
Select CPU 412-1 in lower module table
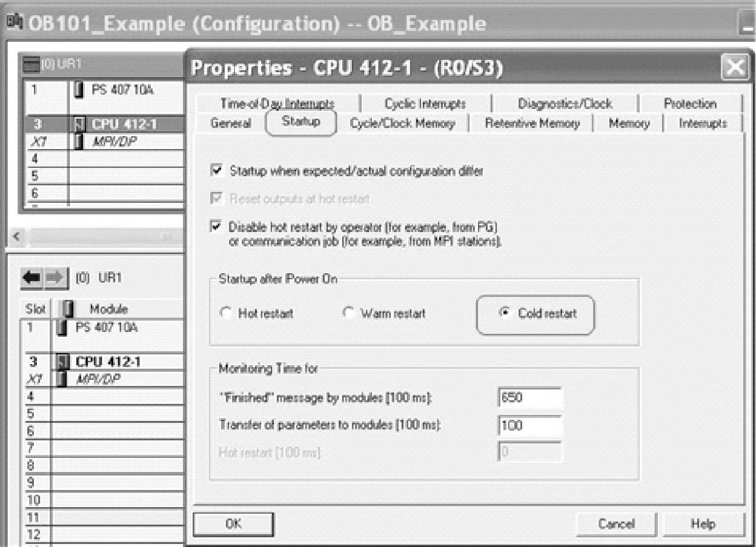(103, 362)
